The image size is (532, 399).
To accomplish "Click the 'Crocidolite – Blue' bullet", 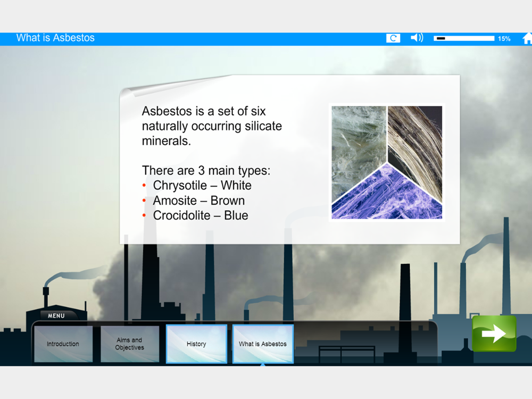I will (200, 215).
